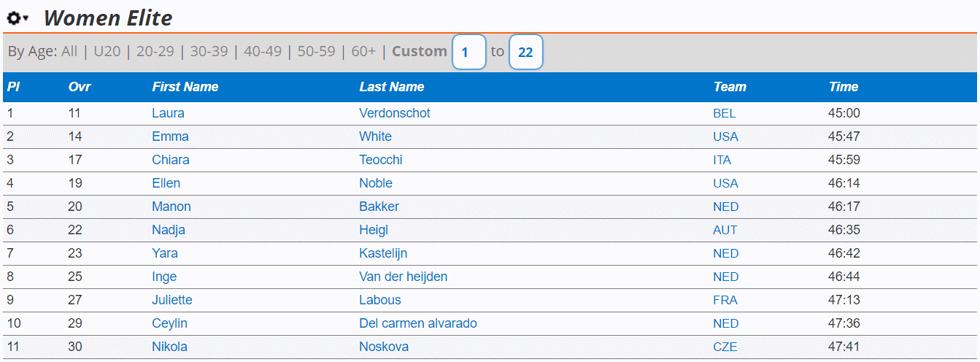Show the 20-29 age group
This screenshot has width=980, height=362.
point(155,52)
